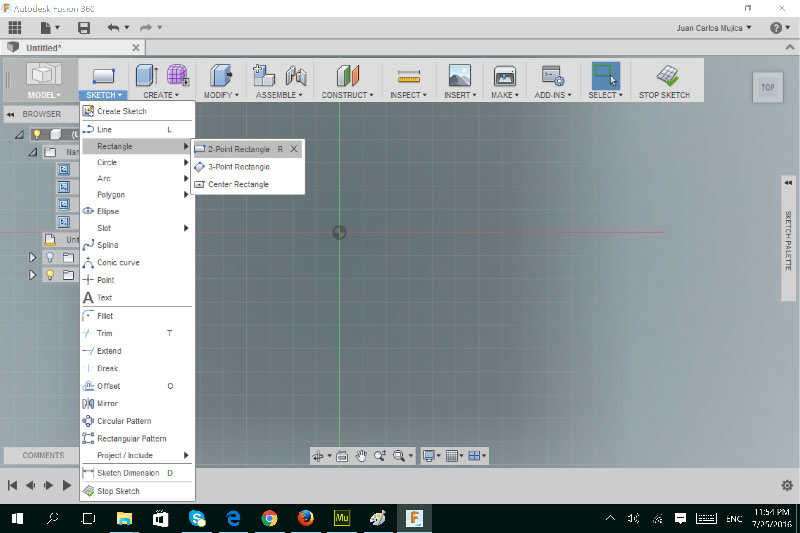This screenshot has height=533, width=800.
Task: Click the Construct plane icon
Action: [347, 75]
